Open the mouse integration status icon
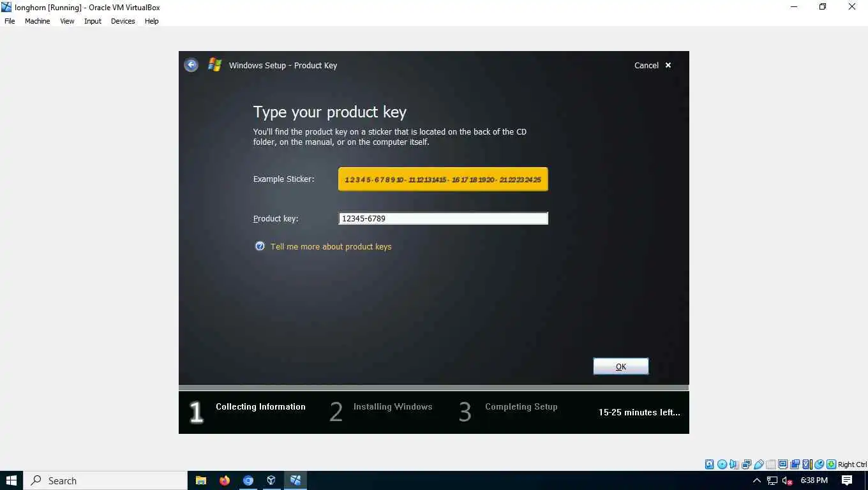The height and width of the screenshot is (490, 868). tap(819, 464)
